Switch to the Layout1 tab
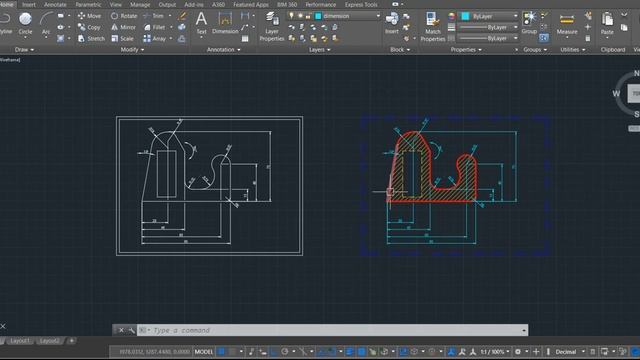This screenshot has height=360, width=640. pyautogui.click(x=20, y=340)
